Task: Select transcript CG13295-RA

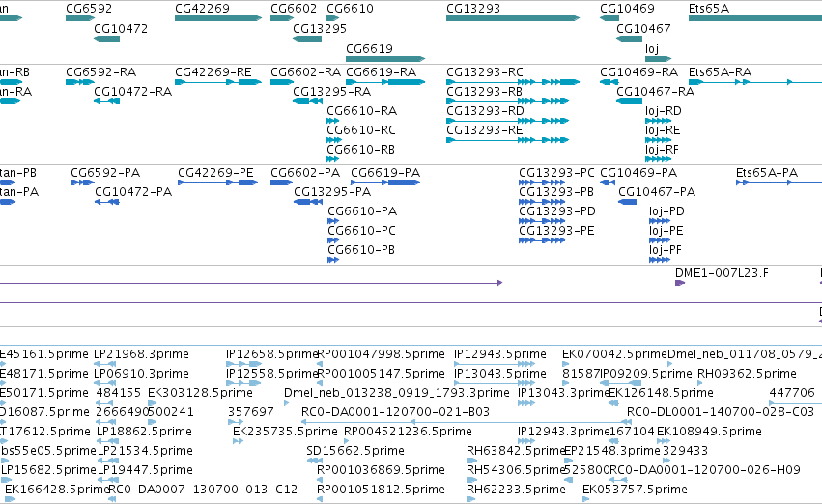Action: (x=331, y=92)
